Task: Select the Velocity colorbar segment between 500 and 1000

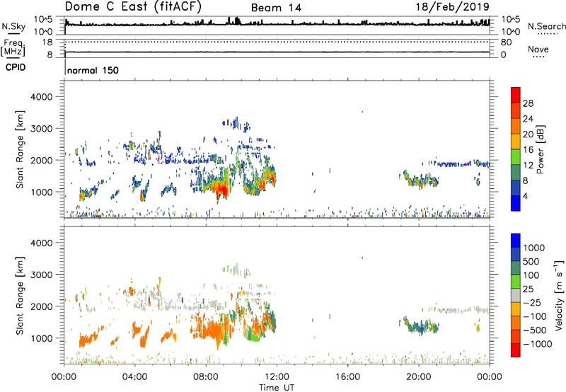Action: [516, 254]
